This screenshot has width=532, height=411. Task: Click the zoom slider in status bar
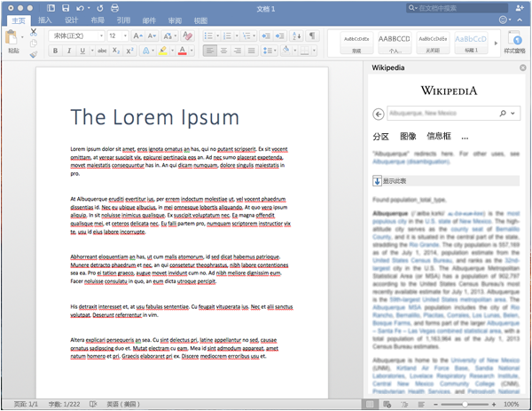(465, 404)
